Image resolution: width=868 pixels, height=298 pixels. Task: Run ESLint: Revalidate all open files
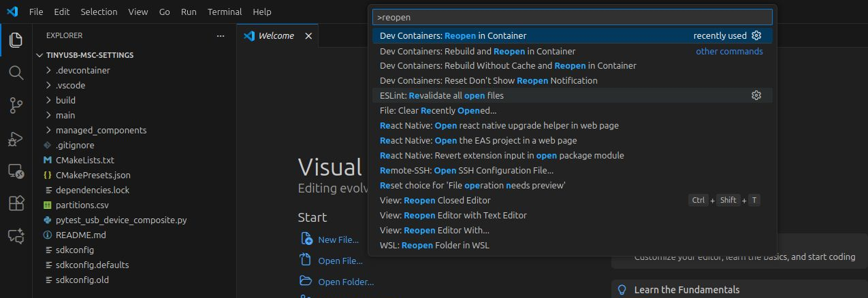coord(573,95)
